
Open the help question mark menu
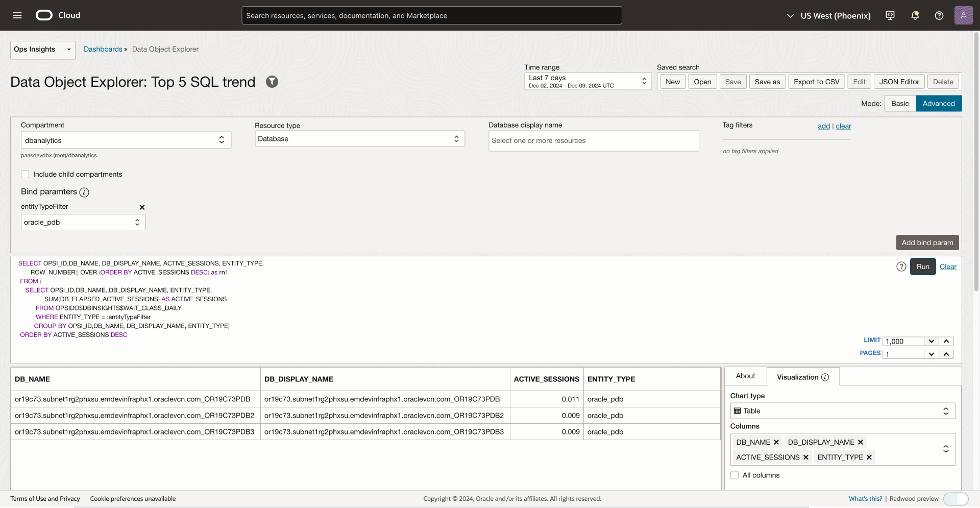939,15
